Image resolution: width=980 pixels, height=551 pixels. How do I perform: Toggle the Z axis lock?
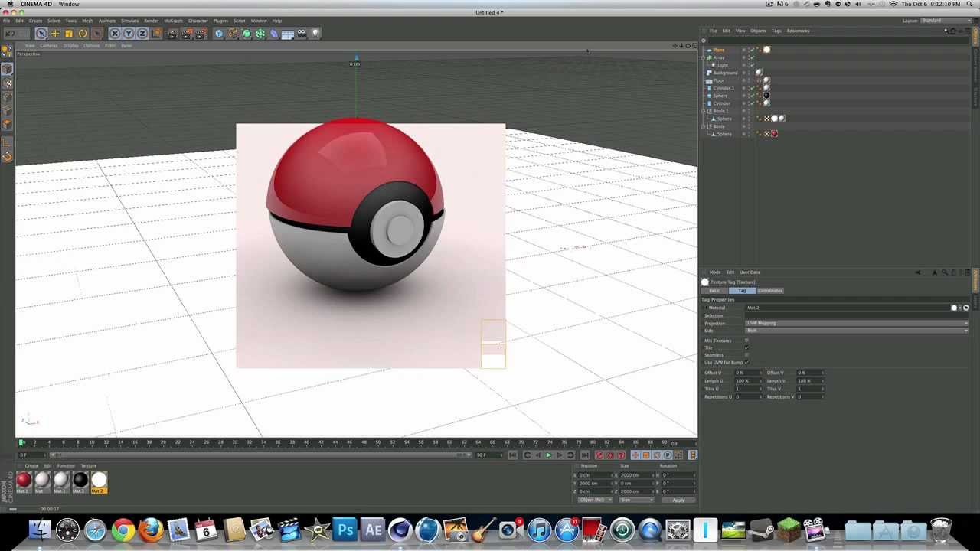click(142, 34)
